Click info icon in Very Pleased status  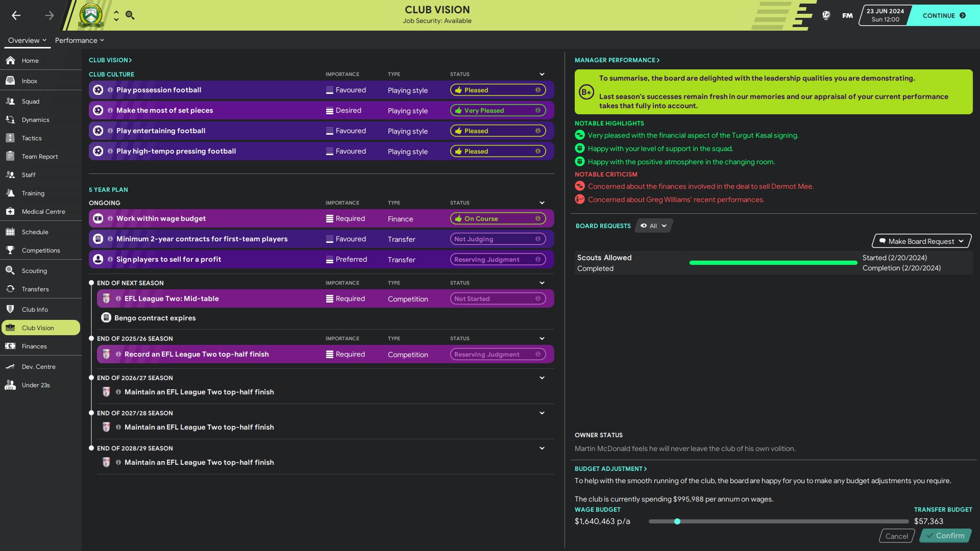[537, 110]
